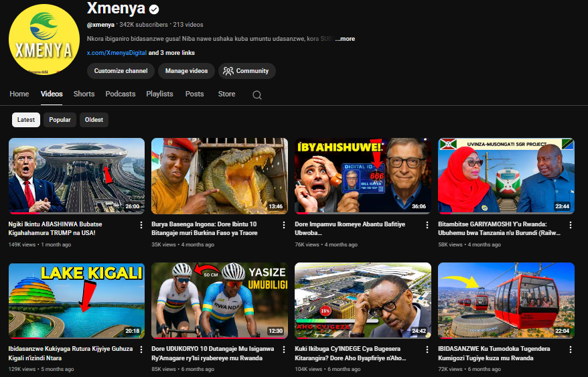Open options menu for IBIDASANZWE Ku Tumodoka video
The width and height of the screenshot is (588, 377).
pos(571,350)
